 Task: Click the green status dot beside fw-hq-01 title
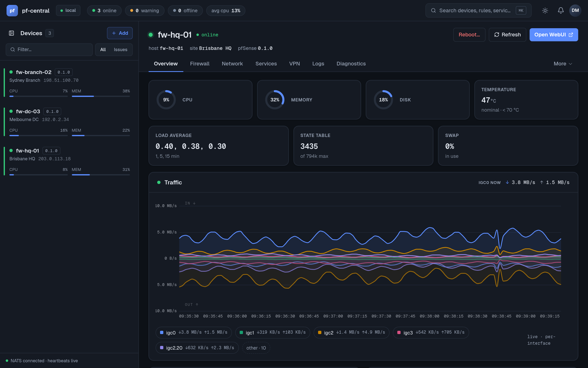151,35
